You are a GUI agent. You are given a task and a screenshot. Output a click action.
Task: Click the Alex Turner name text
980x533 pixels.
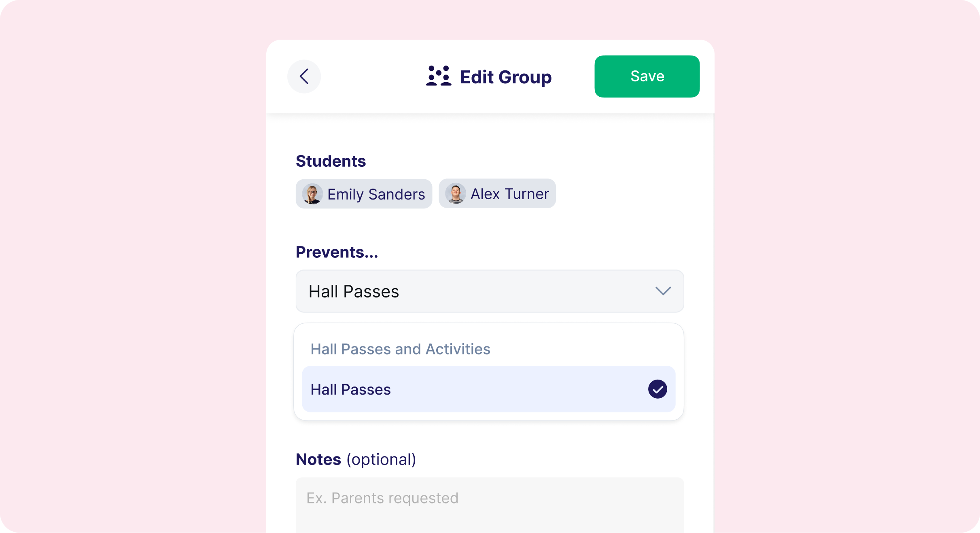point(510,194)
